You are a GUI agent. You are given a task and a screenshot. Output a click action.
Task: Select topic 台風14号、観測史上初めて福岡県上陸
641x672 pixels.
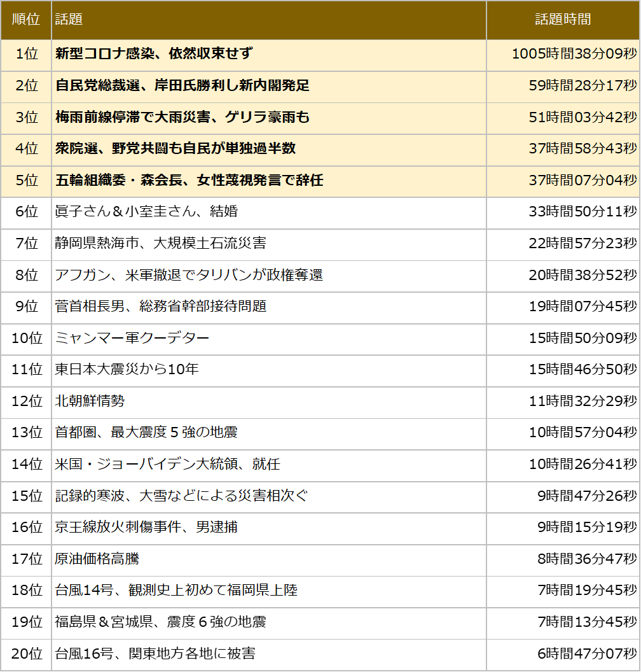point(176,590)
